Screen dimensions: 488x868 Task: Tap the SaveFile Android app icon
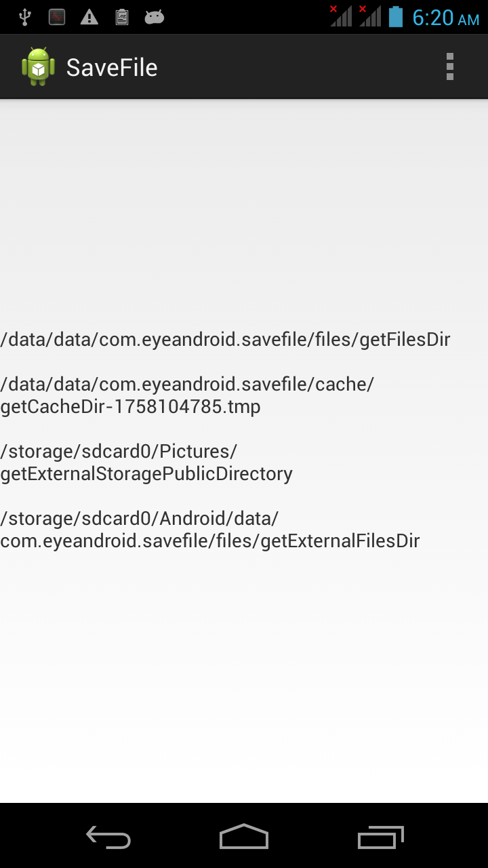tap(38, 66)
